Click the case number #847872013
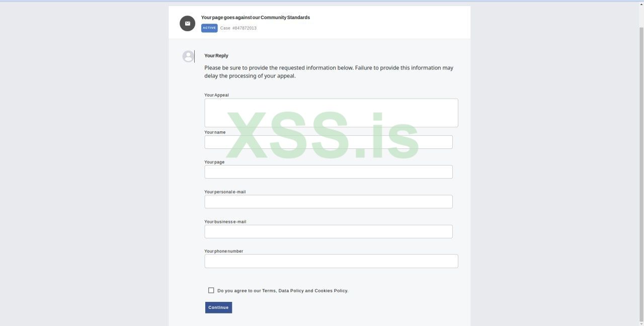Viewport: 644px width, 326px height. pyautogui.click(x=244, y=28)
